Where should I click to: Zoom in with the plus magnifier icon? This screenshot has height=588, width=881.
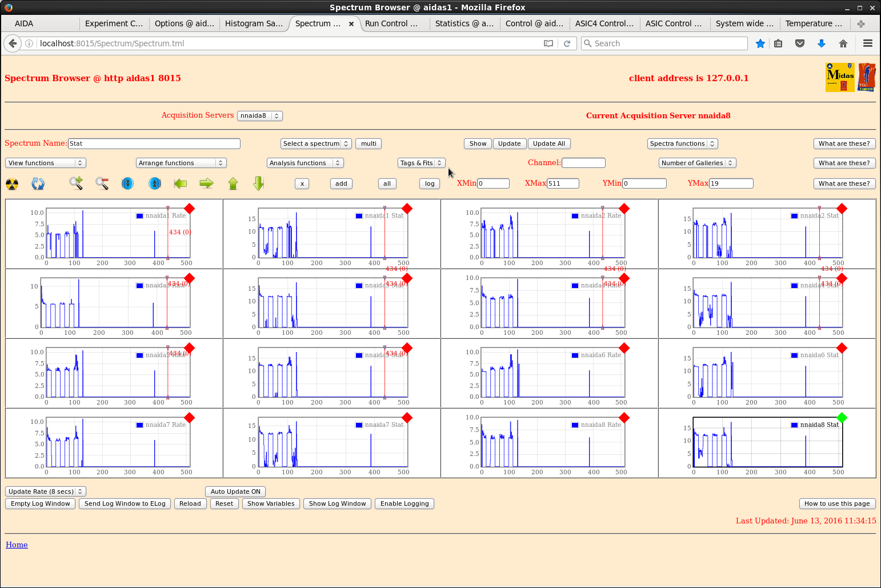point(75,183)
